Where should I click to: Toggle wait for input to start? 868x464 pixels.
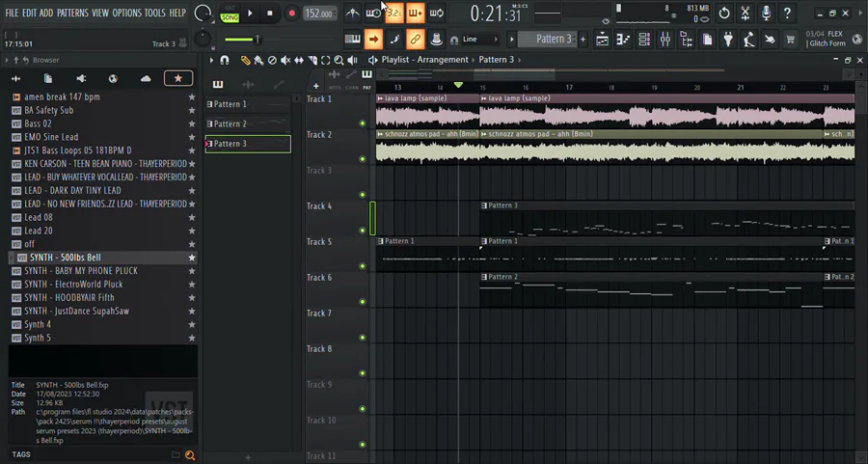coord(373,13)
